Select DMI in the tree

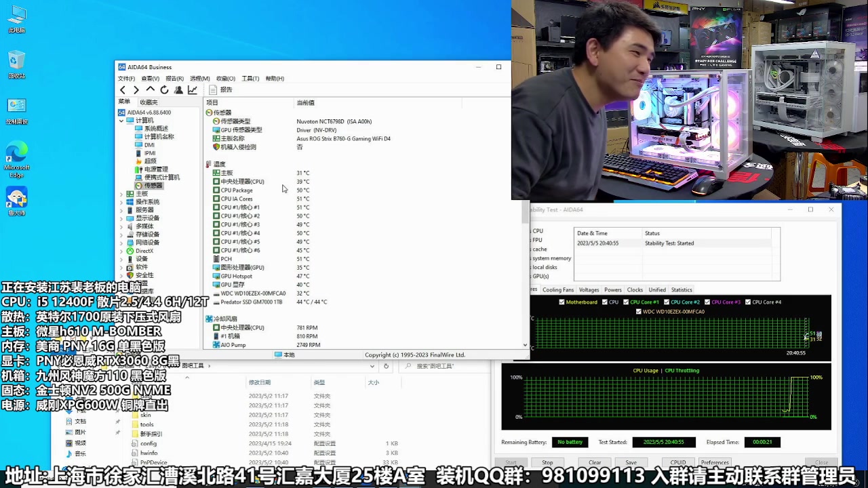pyautogui.click(x=145, y=145)
